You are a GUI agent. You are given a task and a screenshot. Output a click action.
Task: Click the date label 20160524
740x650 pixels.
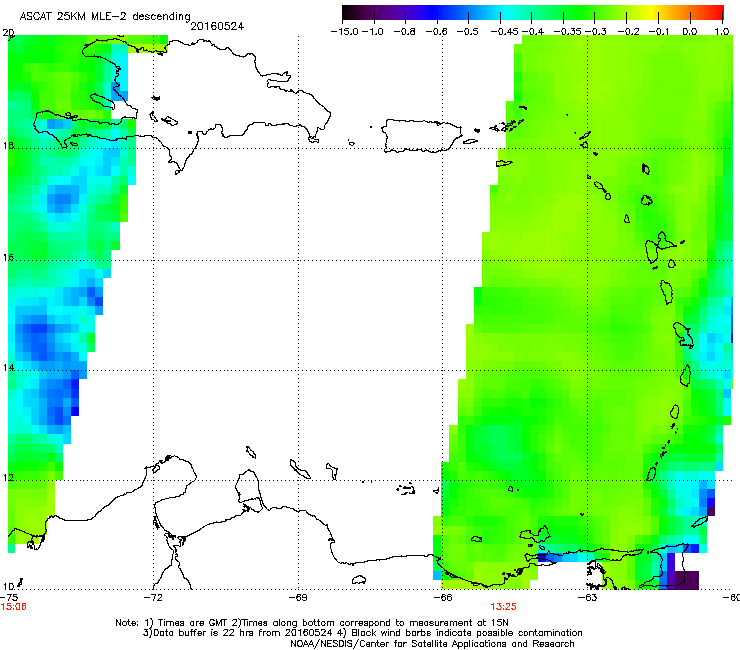pos(217,26)
